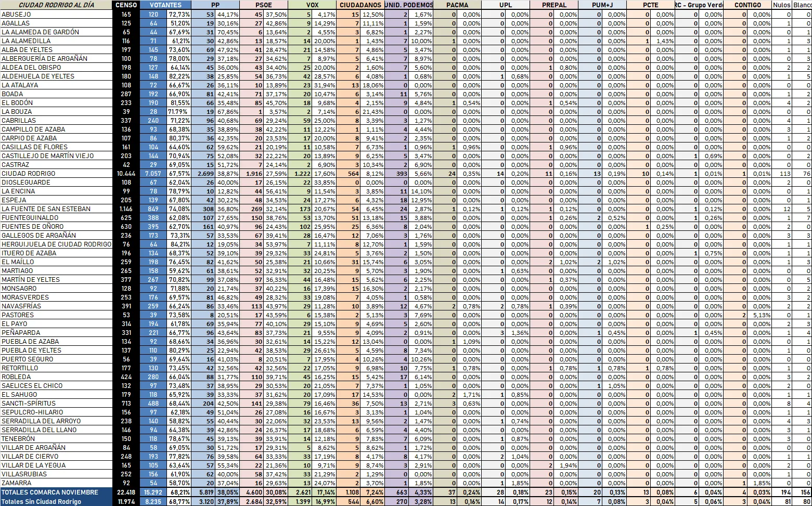Click the VOTANTES column header
Image resolution: width=812 pixels, height=506 pixels.
tap(166, 5)
